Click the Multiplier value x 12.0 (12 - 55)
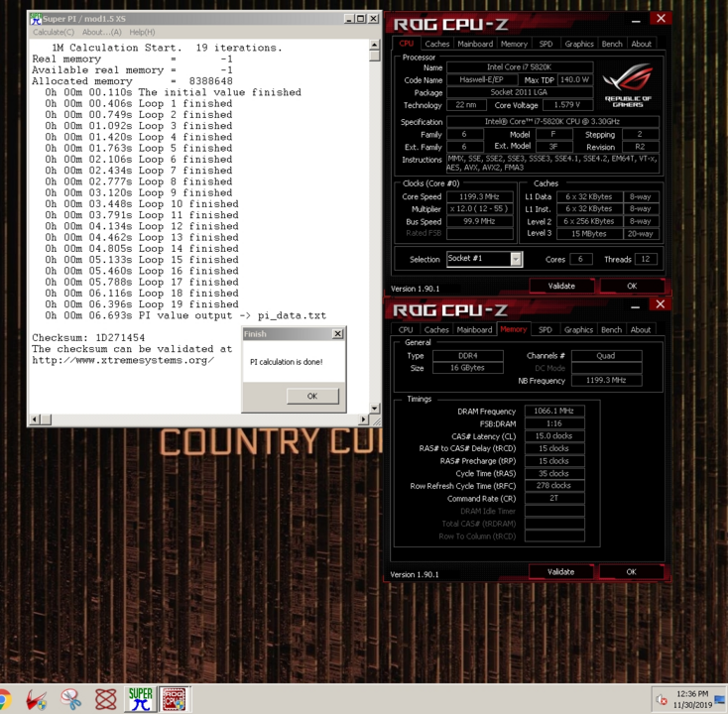728x714 pixels. (x=480, y=209)
